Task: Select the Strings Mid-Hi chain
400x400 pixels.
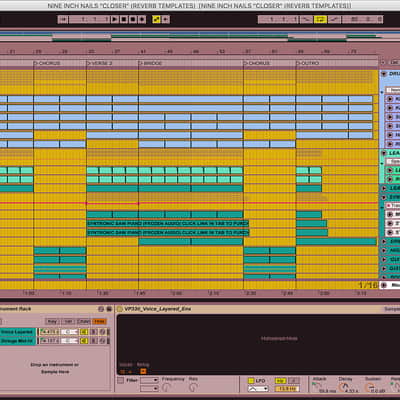Action: point(17,341)
